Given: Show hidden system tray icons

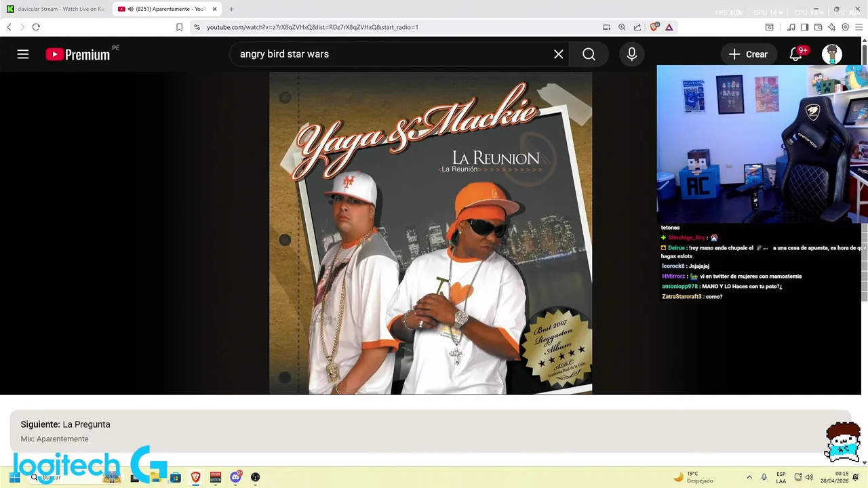Looking at the screenshot, I should 749,477.
